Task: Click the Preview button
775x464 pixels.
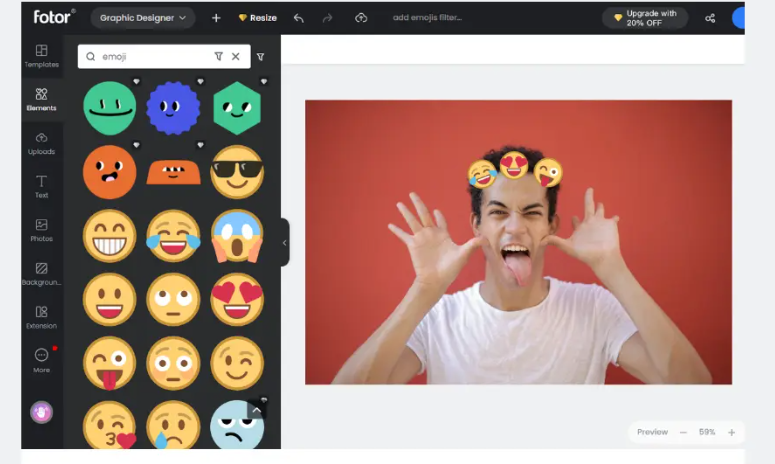Action: click(x=652, y=432)
